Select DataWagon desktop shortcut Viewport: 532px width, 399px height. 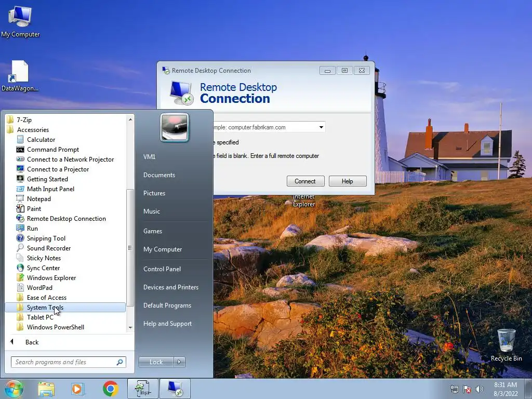click(20, 76)
